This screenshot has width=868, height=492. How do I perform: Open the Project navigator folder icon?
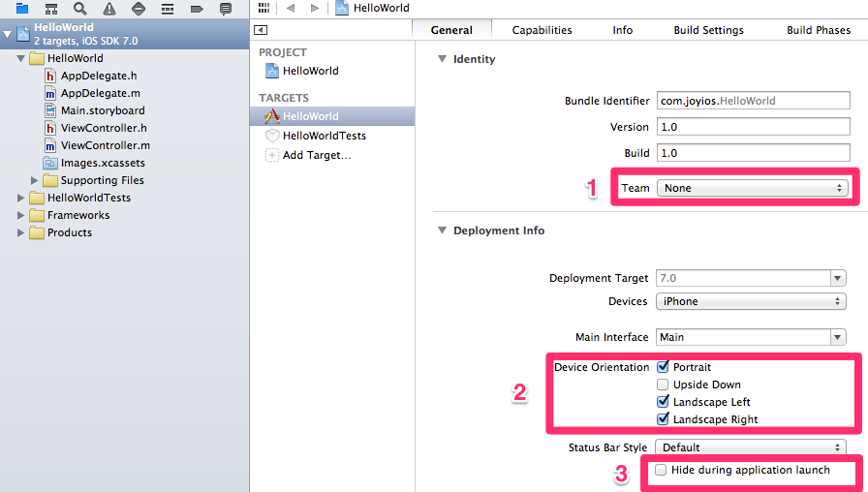(22, 9)
